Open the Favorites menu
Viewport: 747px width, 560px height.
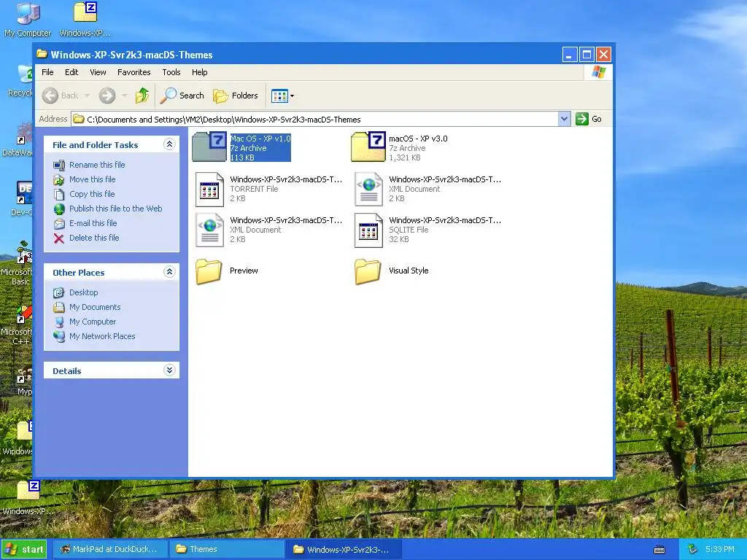click(134, 72)
